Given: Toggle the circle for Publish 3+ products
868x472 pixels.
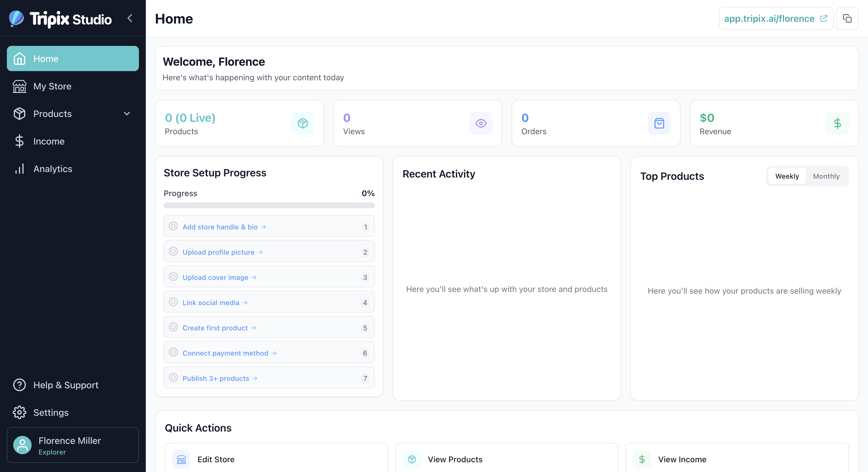Looking at the screenshot, I should coord(173,377).
